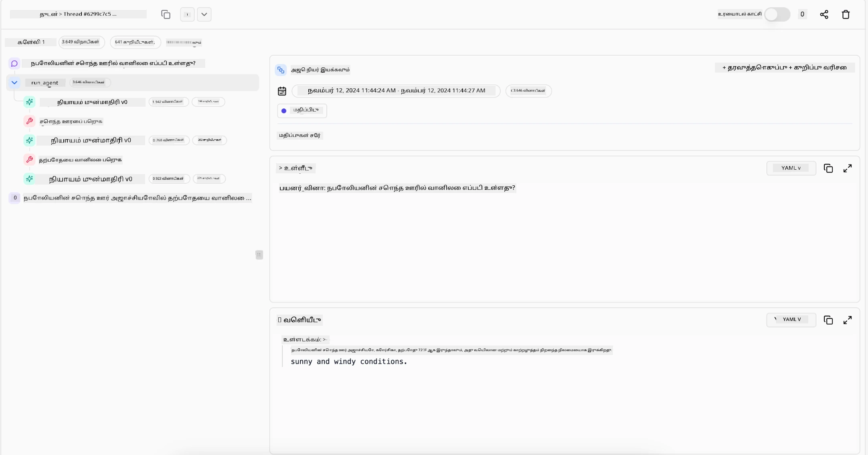Open thread navigation chevron dropdown
Viewport: 868px width, 455px height.
coord(204,14)
